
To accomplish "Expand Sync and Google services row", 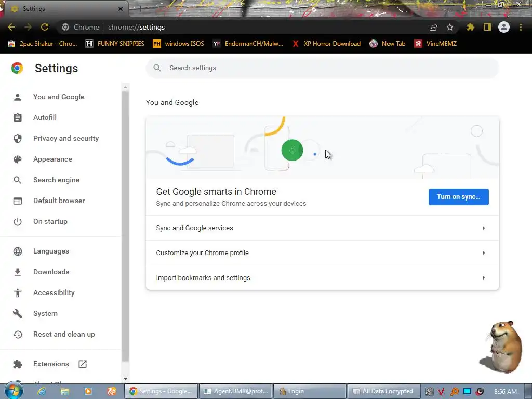I will (322, 228).
